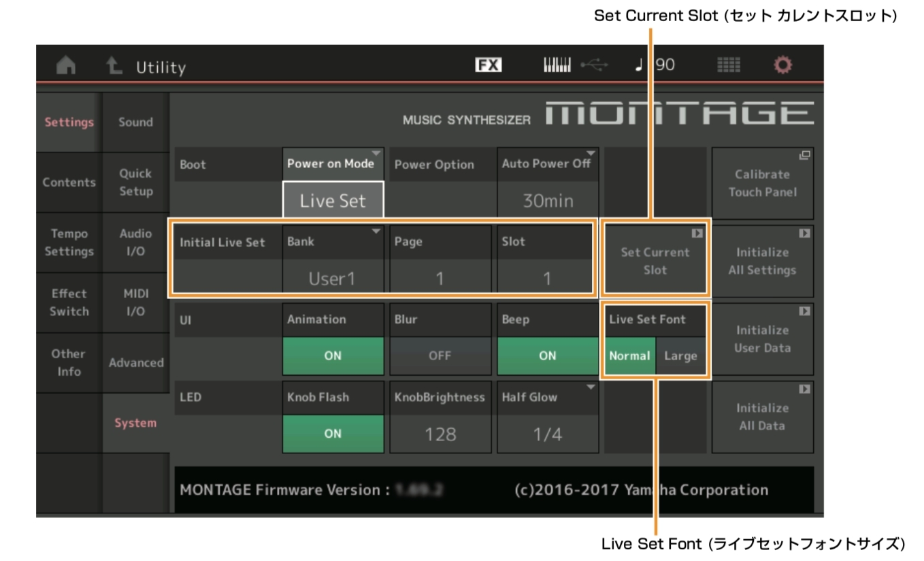
Task: Select the System sub-tab
Action: click(135, 423)
